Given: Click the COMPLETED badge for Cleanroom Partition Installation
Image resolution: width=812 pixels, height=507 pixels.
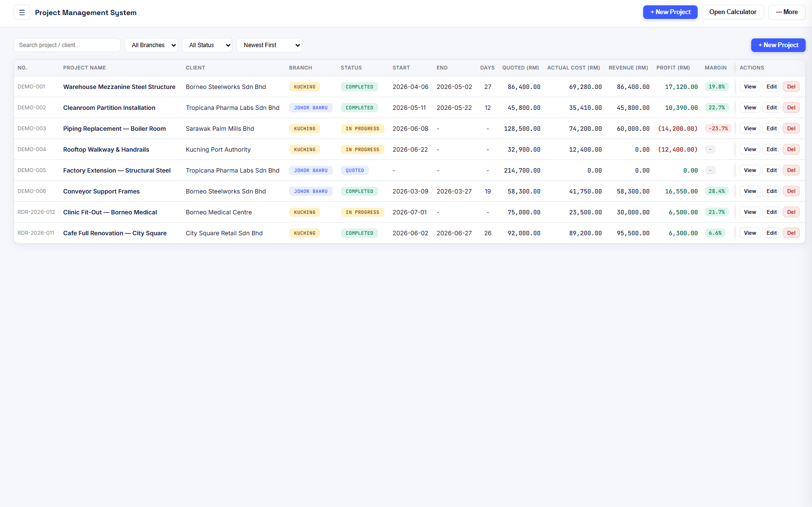Looking at the screenshot, I should [360, 108].
